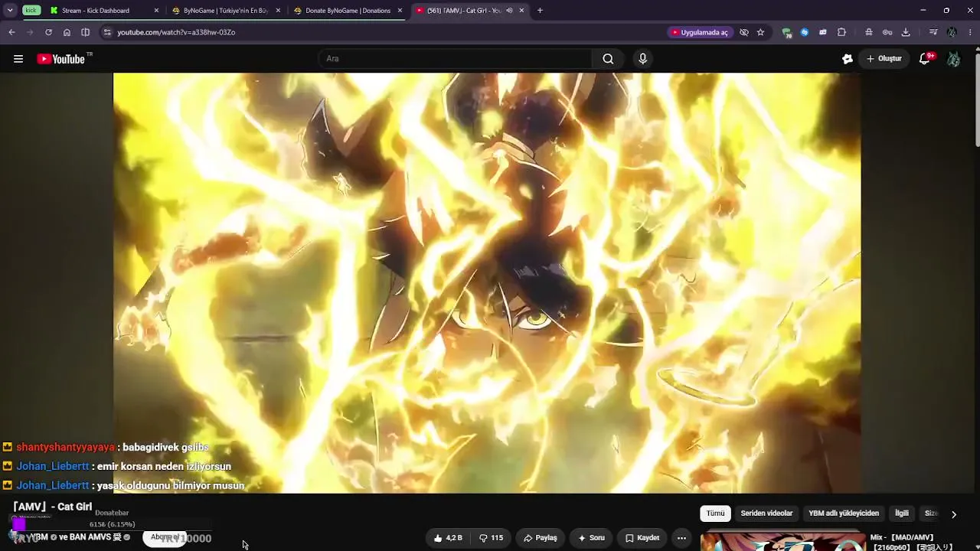Select the Seriden videolar chip
The image size is (980, 551).
pyautogui.click(x=766, y=514)
